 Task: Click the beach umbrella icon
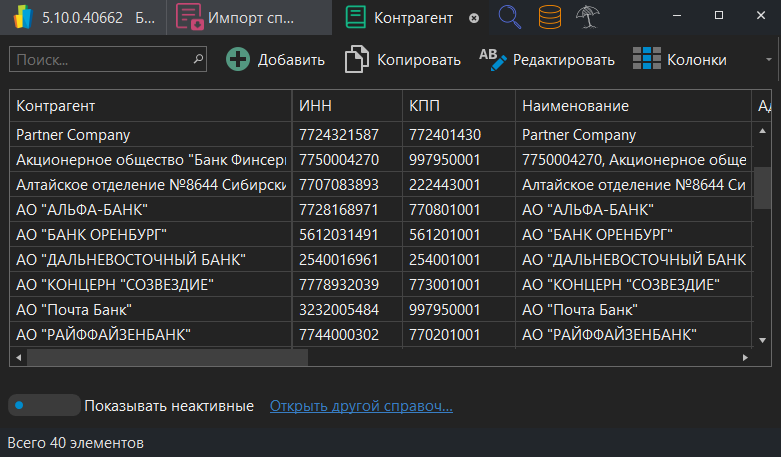click(x=587, y=17)
